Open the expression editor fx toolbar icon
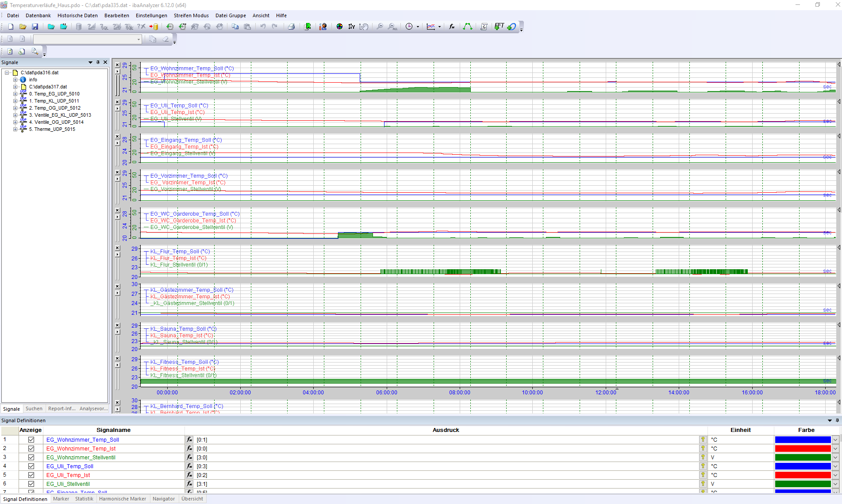842x504 pixels. coord(451,27)
